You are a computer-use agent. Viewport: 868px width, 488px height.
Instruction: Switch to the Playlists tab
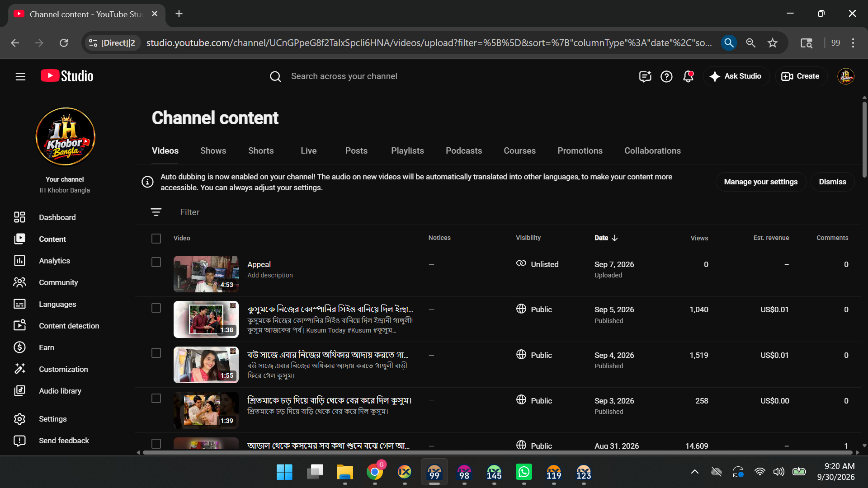(407, 151)
